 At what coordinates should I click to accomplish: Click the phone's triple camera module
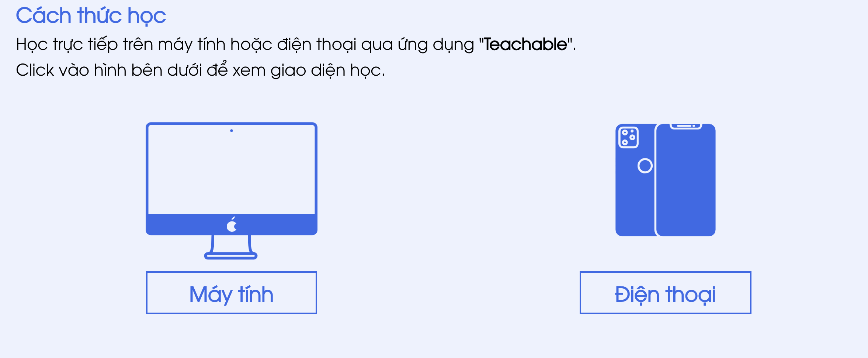[628, 137]
